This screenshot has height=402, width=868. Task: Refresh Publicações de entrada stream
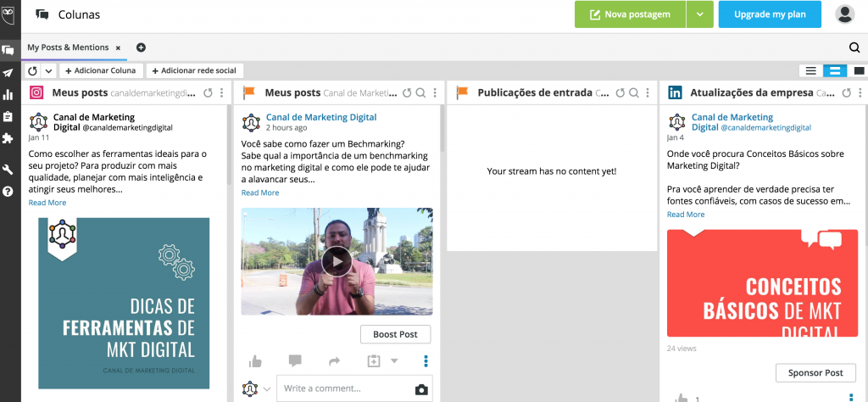pyautogui.click(x=620, y=93)
